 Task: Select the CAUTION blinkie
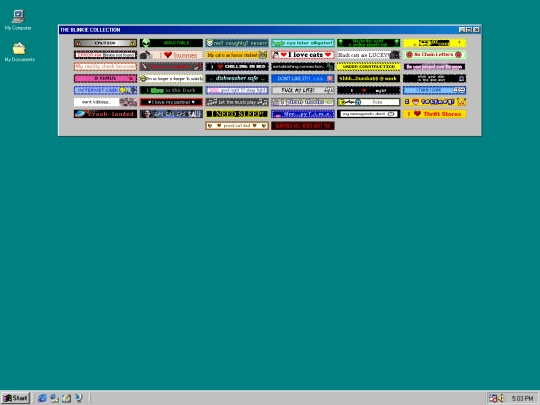105,43
